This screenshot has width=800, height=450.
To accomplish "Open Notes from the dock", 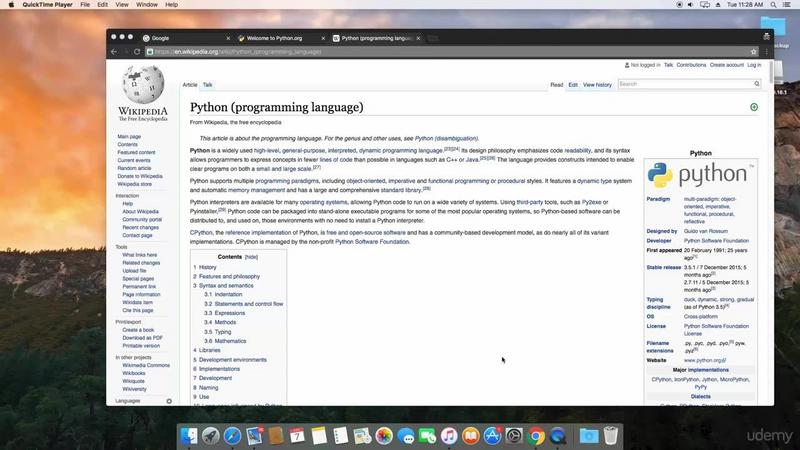I will click(319, 436).
